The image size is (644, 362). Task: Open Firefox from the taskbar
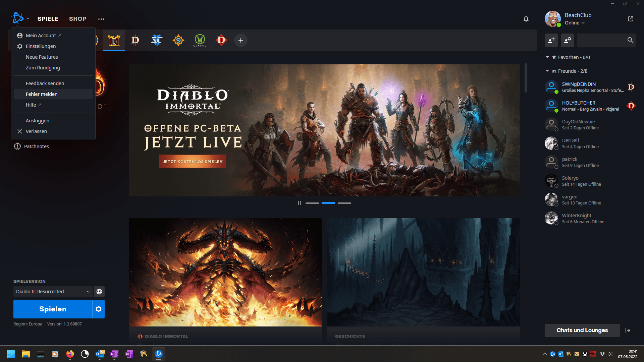pos(70,354)
